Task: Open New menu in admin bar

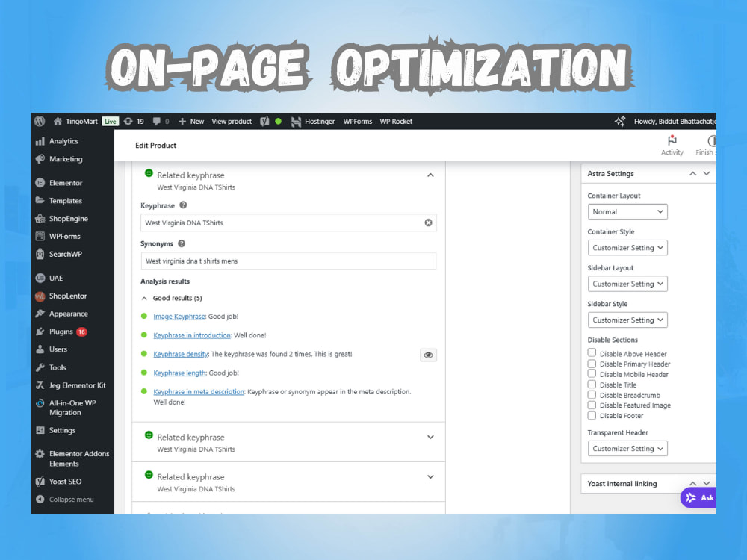Action: click(191, 122)
